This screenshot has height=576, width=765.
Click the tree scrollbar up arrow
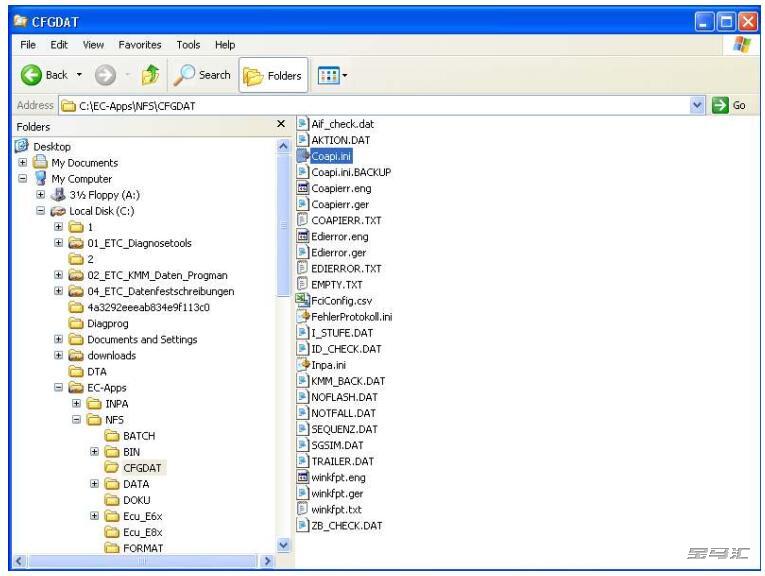(x=283, y=146)
